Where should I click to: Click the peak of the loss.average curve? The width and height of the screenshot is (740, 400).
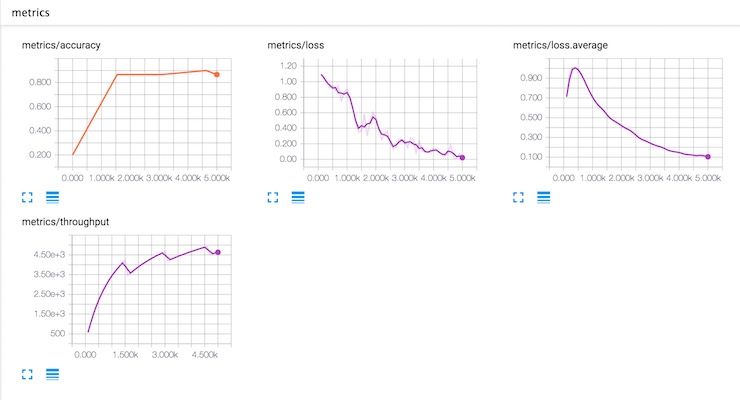click(x=575, y=68)
